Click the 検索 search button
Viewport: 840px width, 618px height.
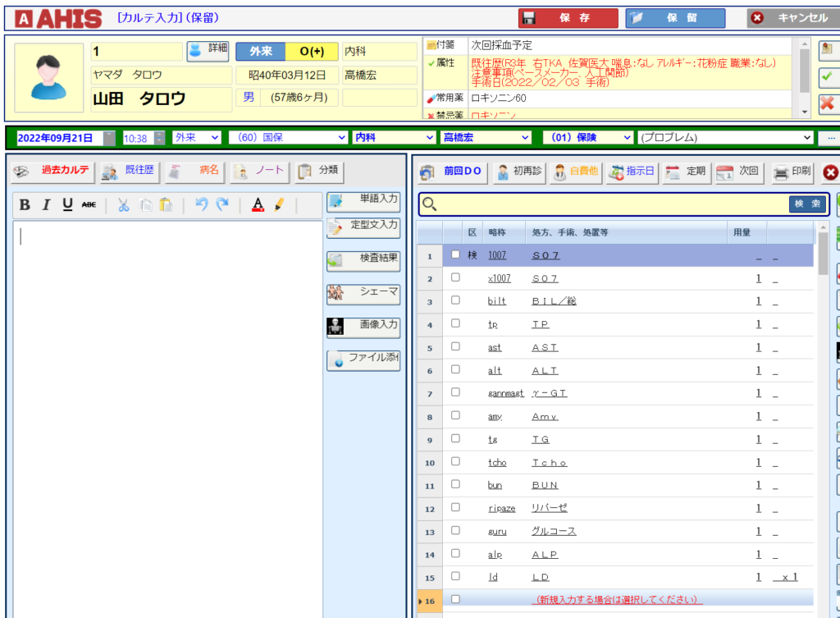pos(807,204)
